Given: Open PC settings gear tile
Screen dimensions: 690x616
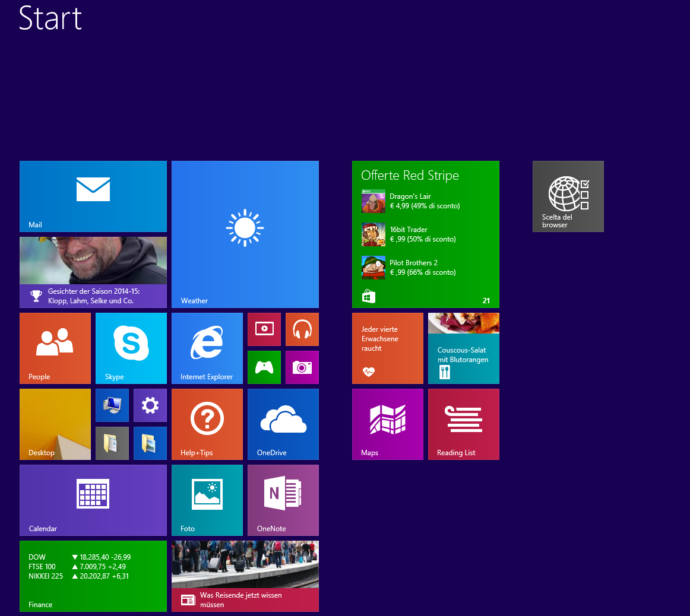Looking at the screenshot, I should [x=150, y=405].
